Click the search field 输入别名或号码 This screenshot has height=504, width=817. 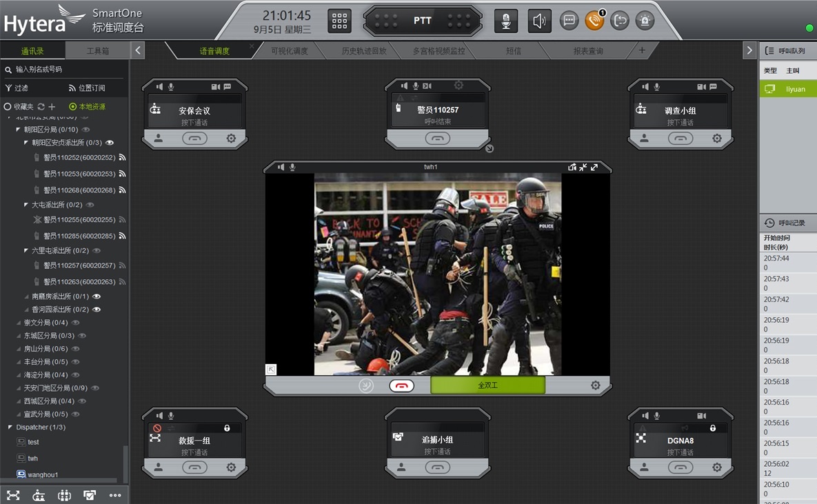click(x=64, y=70)
